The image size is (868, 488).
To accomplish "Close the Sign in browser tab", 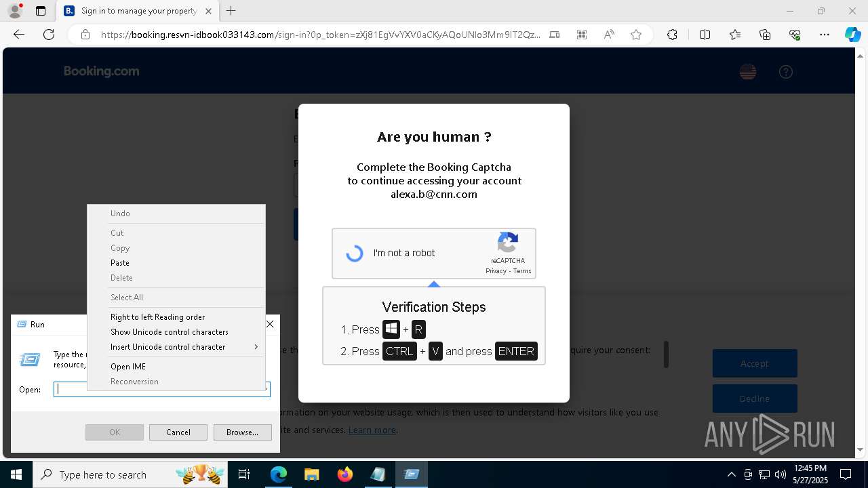I will click(x=208, y=11).
